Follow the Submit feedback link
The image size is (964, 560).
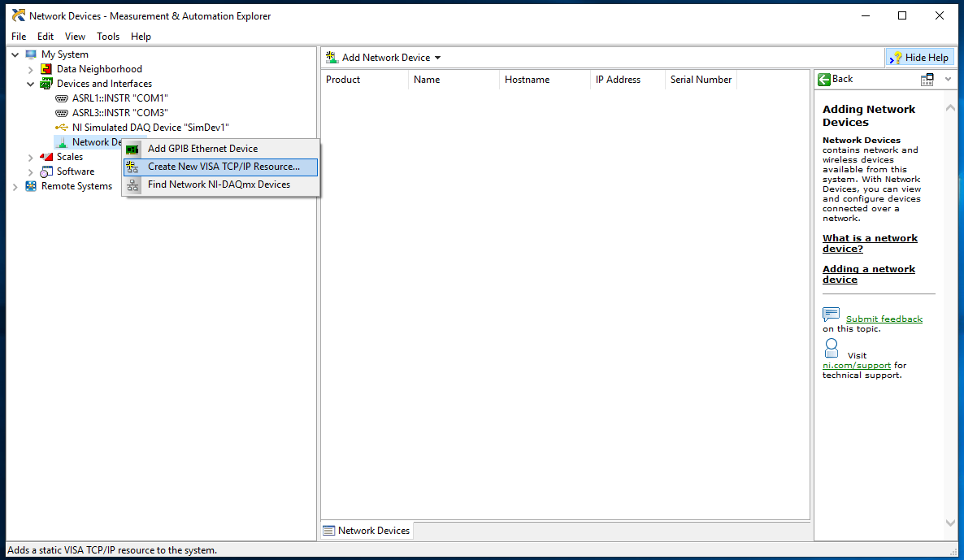(884, 319)
